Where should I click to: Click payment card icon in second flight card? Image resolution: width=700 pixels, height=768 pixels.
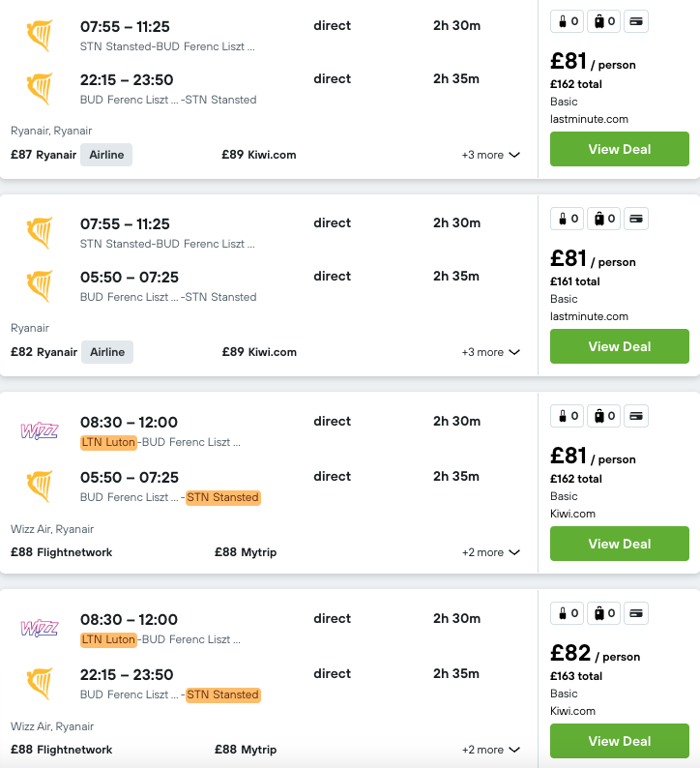click(636, 219)
